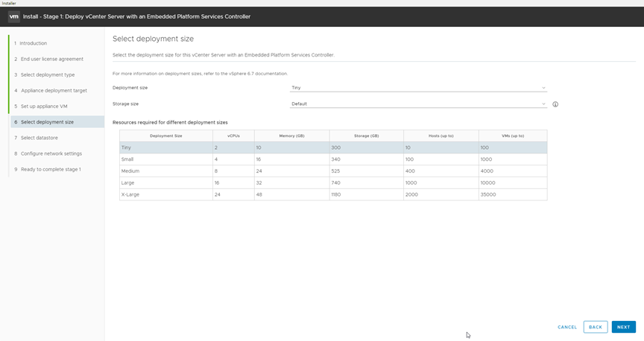Open Configure network settings step
The height and width of the screenshot is (341, 644).
(51, 153)
